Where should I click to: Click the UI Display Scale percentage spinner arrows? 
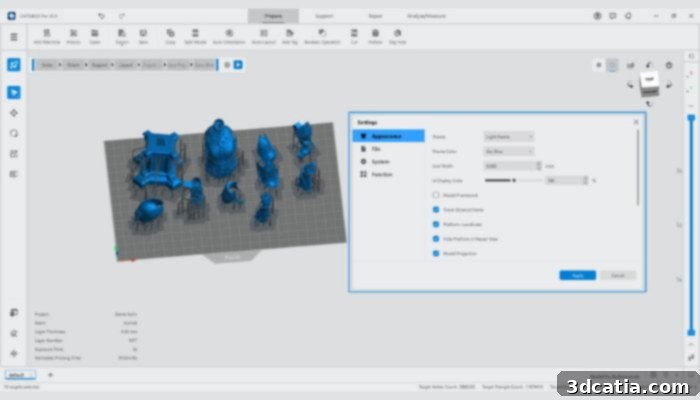pos(585,180)
